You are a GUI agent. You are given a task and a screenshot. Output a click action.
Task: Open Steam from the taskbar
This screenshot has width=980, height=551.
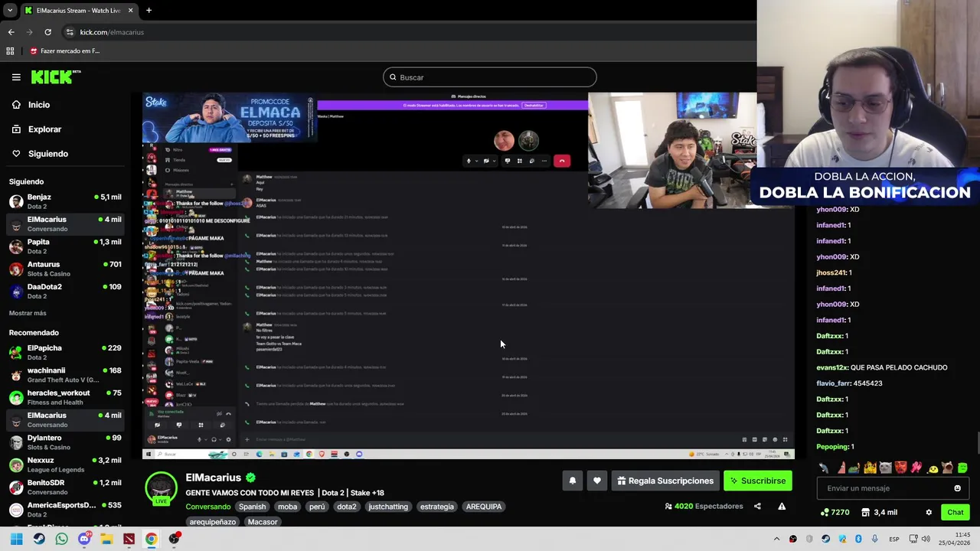pyautogui.click(x=39, y=539)
